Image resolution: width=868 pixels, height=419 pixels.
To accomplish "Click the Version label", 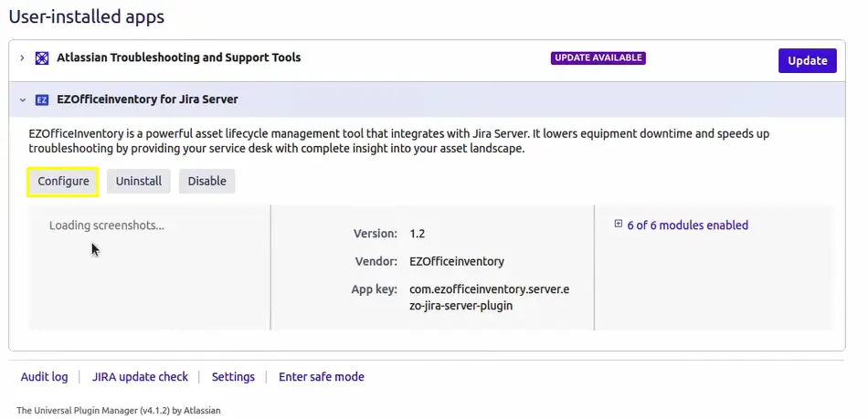I will [376, 234].
